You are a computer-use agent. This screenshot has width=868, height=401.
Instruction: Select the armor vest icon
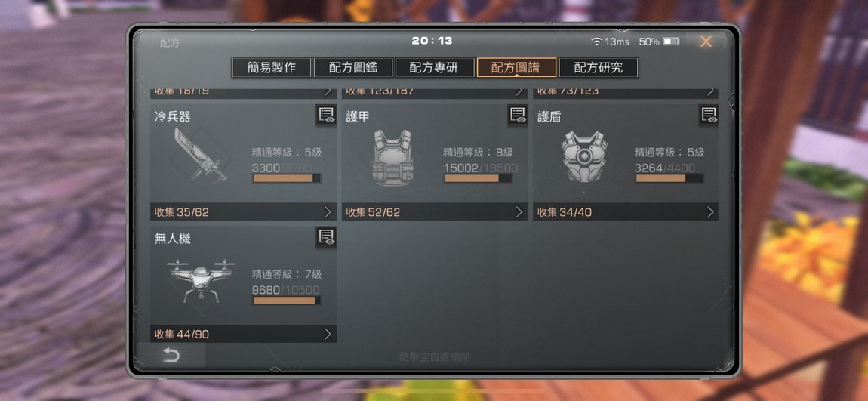[x=392, y=158]
